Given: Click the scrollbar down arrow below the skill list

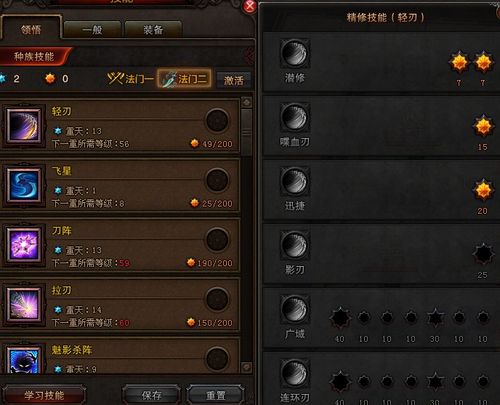Looking at the screenshot, I should pos(246,367).
